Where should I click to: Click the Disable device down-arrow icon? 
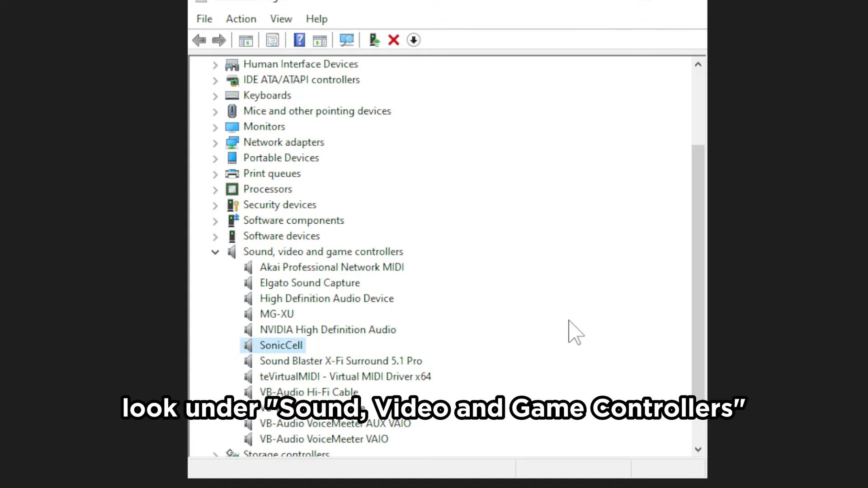[413, 40]
